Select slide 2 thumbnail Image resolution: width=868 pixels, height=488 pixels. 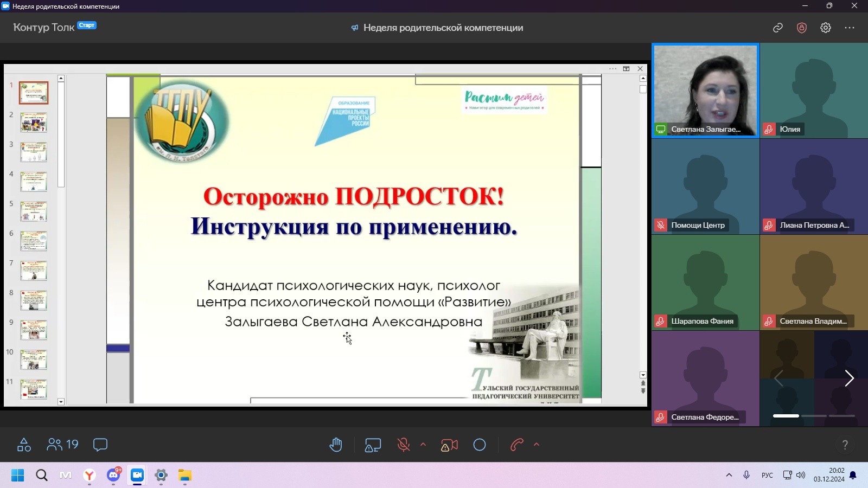click(x=34, y=123)
